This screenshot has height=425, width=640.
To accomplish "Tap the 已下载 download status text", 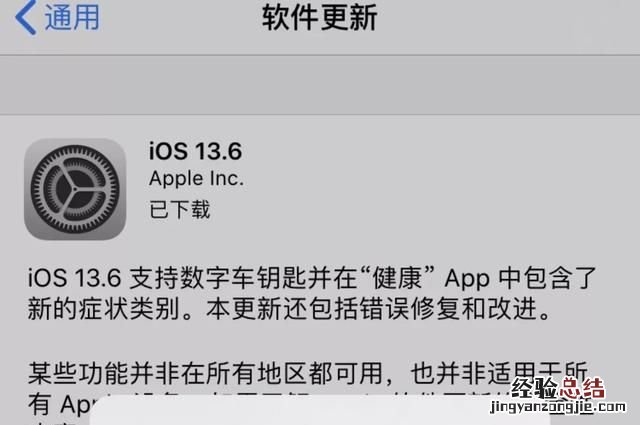I will coord(180,209).
